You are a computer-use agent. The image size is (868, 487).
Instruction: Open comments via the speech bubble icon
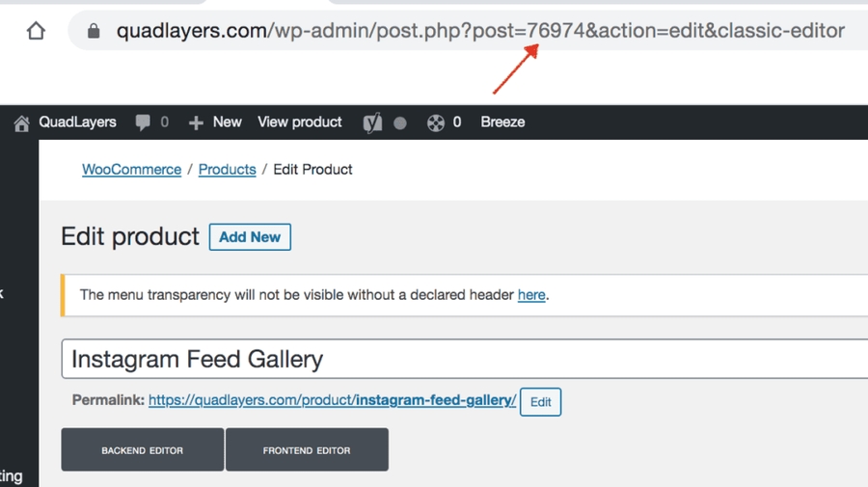[143, 122]
